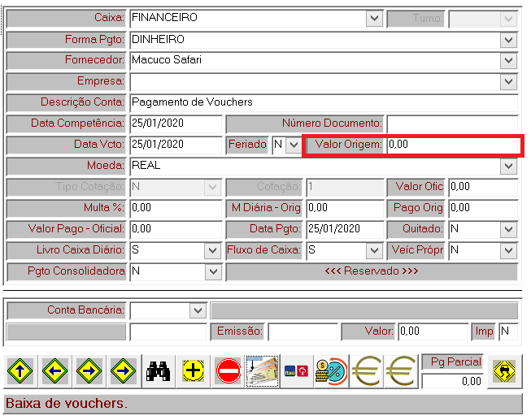
Task: Click the blank field under Conta Bancária dropdown
Action: pos(168,331)
